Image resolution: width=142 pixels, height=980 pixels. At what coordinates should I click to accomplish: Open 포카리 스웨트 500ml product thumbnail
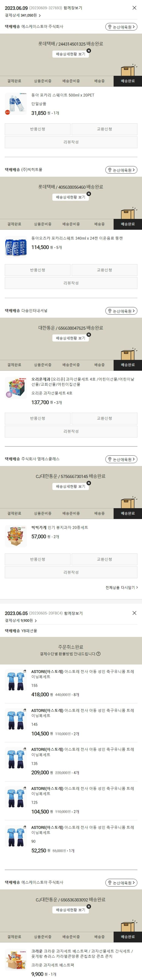tap(16, 103)
